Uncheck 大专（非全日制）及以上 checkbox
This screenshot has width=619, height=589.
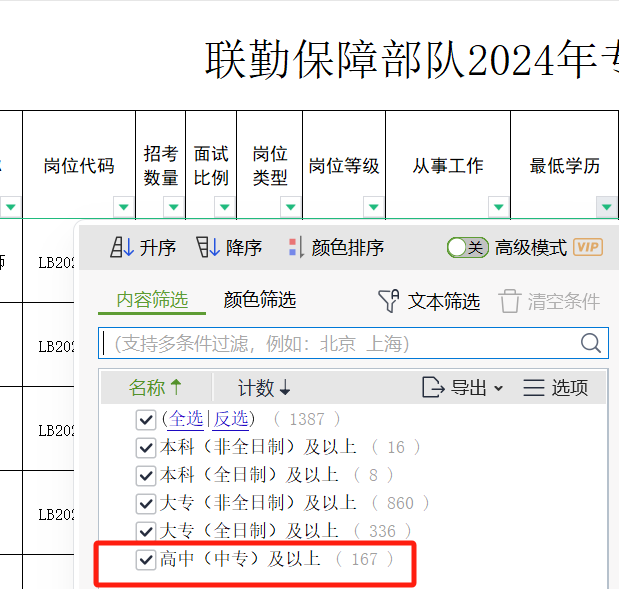point(146,503)
